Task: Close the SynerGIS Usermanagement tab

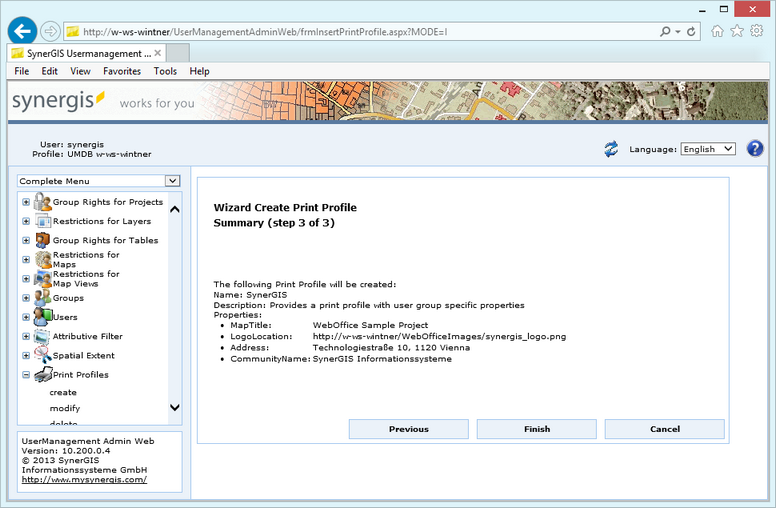Action: [158, 53]
